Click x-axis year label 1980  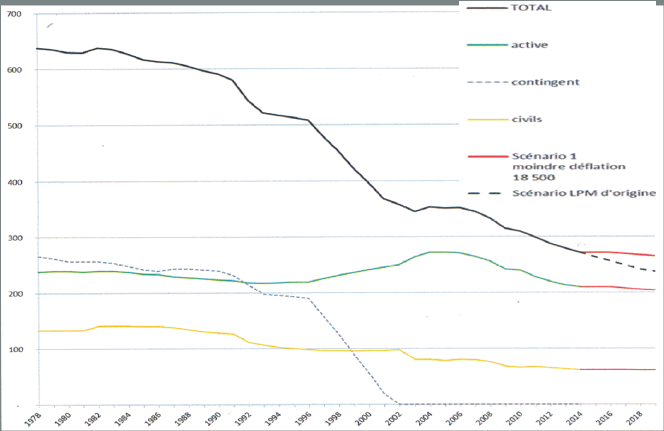63,418
